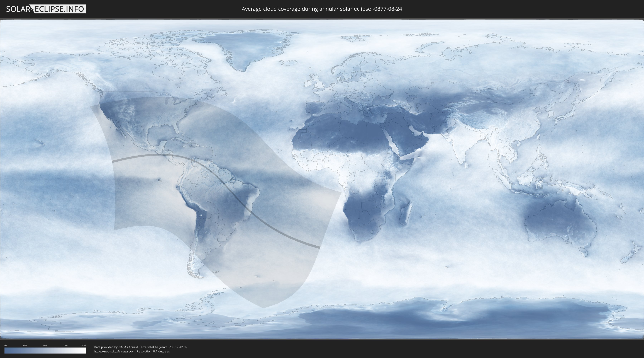Click the cloud coverage eclipse title text
The image size is (644, 358).
tap(322, 9)
